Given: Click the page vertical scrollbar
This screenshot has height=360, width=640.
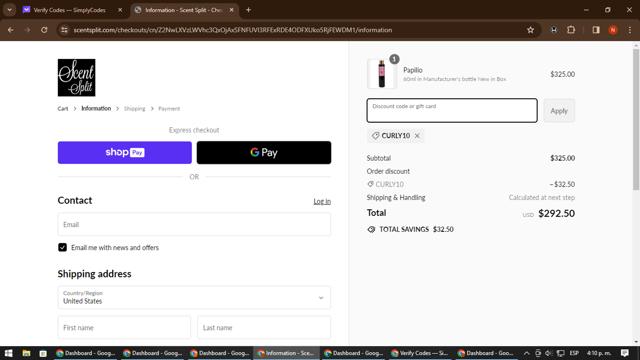Looking at the screenshot, I should point(636,119).
